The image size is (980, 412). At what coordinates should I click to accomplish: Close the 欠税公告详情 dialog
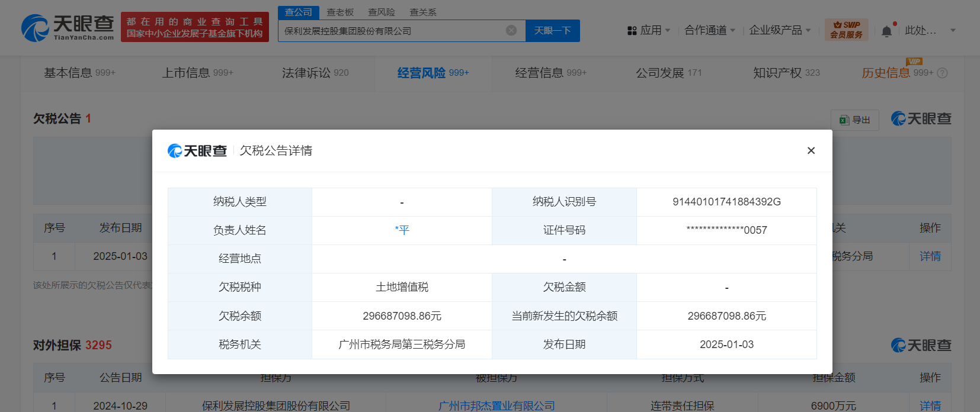(811, 150)
